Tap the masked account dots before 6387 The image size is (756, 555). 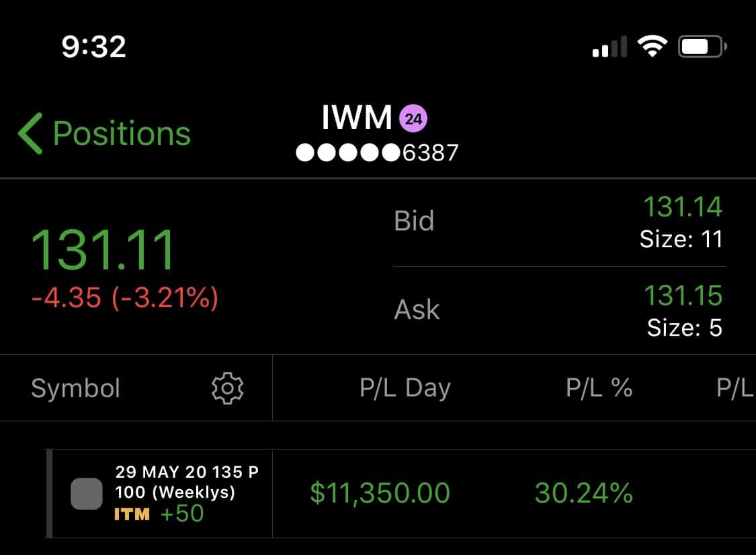click(348, 153)
